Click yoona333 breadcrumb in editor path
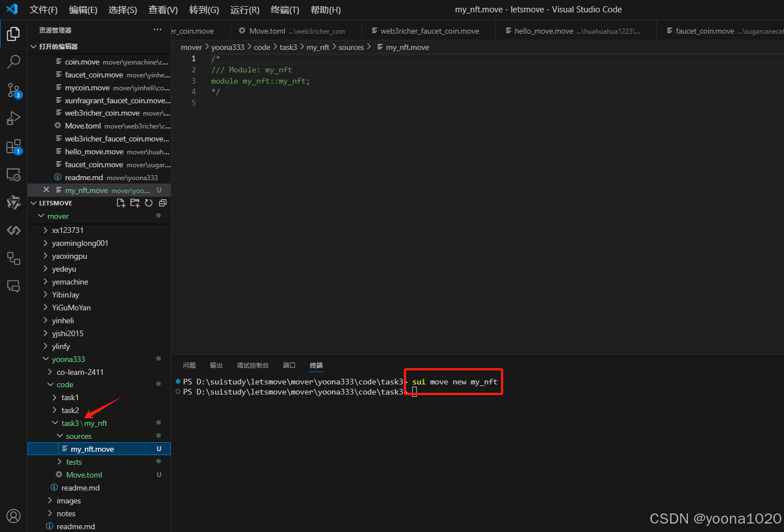This screenshot has height=532, width=784. click(228, 47)
